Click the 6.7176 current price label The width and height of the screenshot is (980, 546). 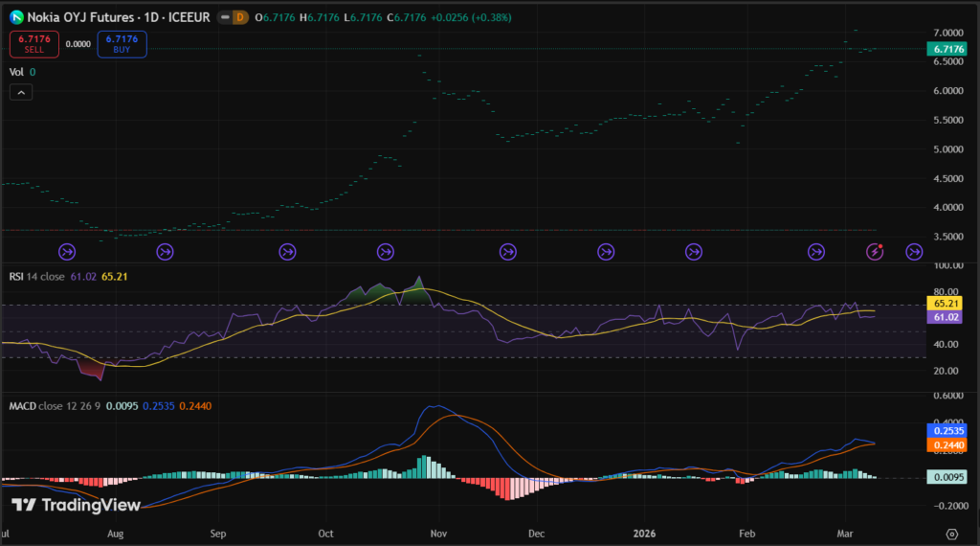947,49
